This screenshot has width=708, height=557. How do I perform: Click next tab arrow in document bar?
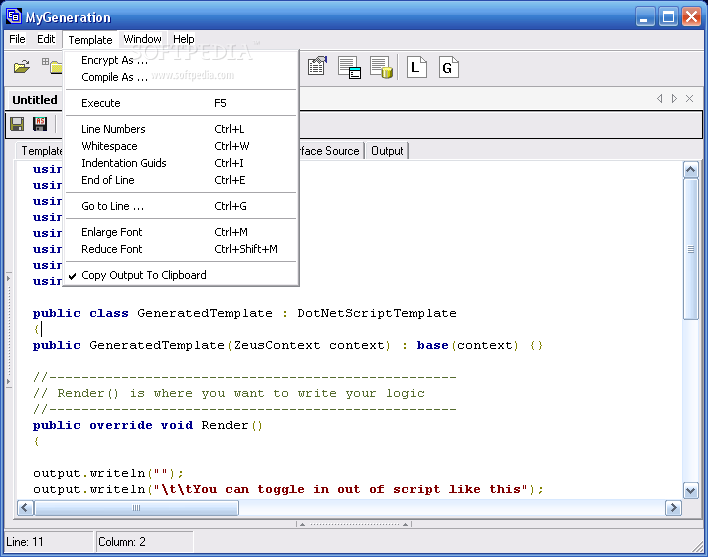pyautogui.click(x=674, y=98)
